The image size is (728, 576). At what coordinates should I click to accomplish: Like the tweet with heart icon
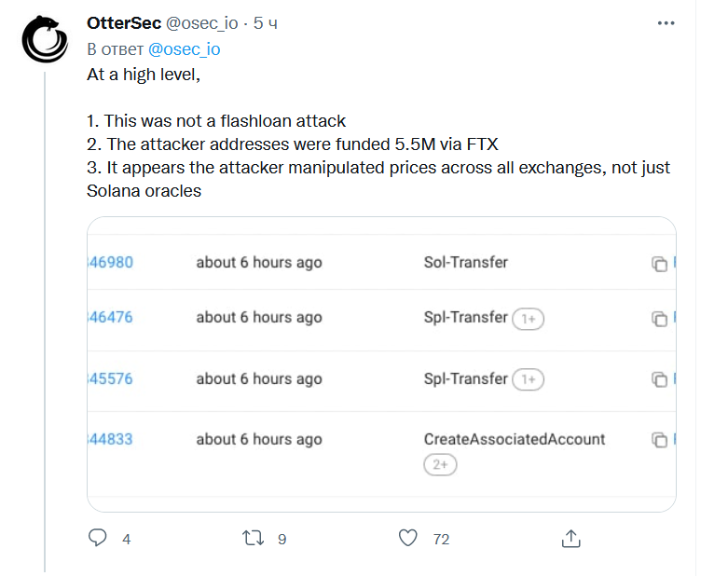tap(407, 538)
